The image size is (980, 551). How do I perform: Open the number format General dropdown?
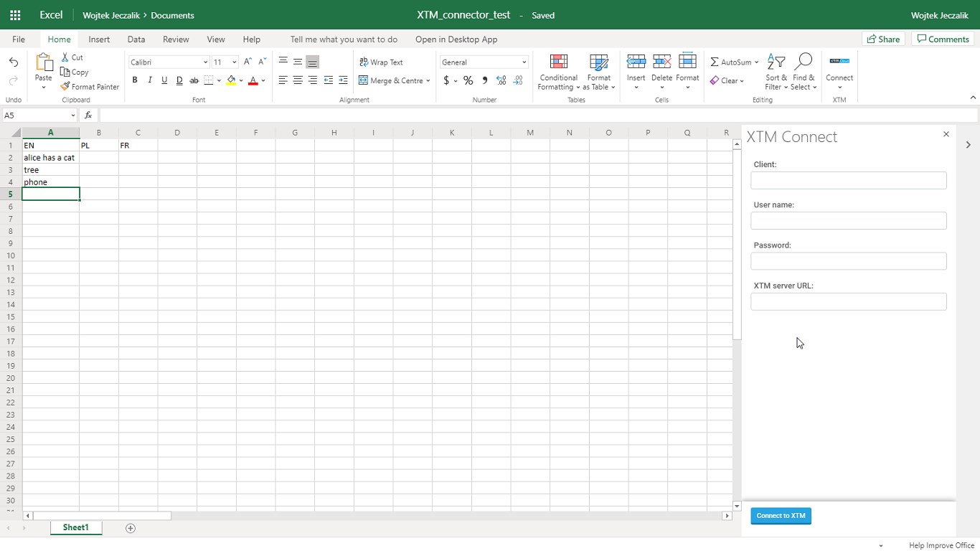524,62
